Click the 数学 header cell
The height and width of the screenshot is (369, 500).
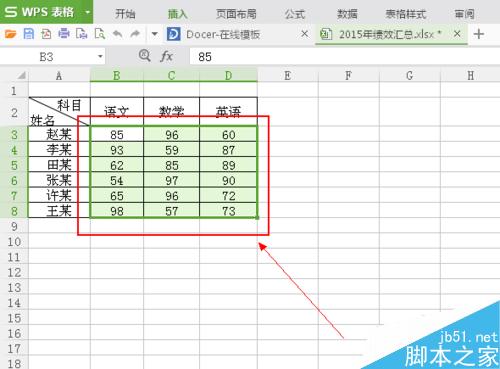171,112
